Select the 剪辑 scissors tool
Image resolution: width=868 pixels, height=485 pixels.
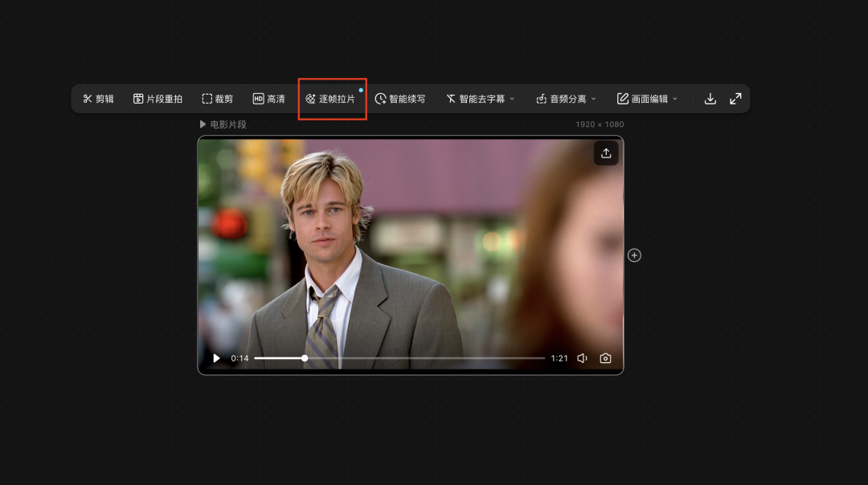coord(98,99)
